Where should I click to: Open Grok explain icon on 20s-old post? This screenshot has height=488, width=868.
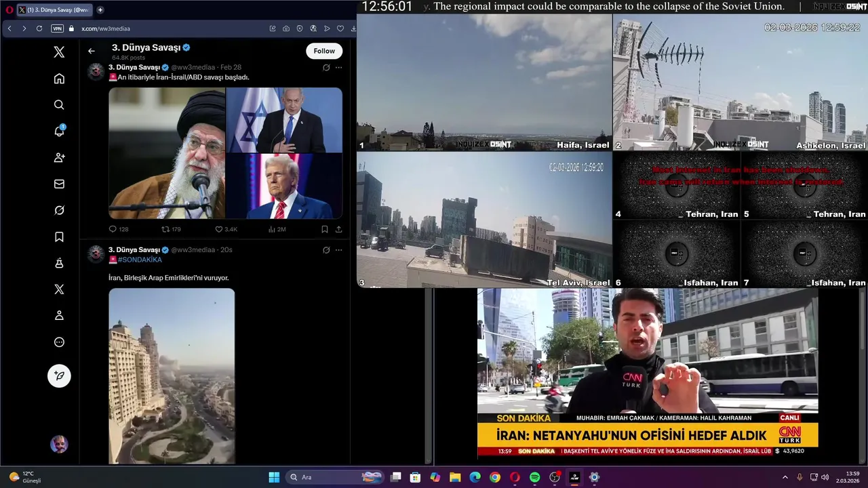[x=326, y=250]
